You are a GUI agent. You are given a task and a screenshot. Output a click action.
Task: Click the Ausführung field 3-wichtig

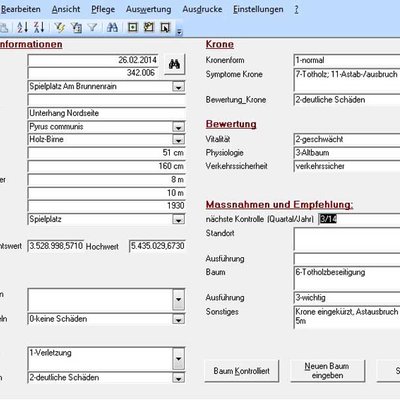click(347, 298)
